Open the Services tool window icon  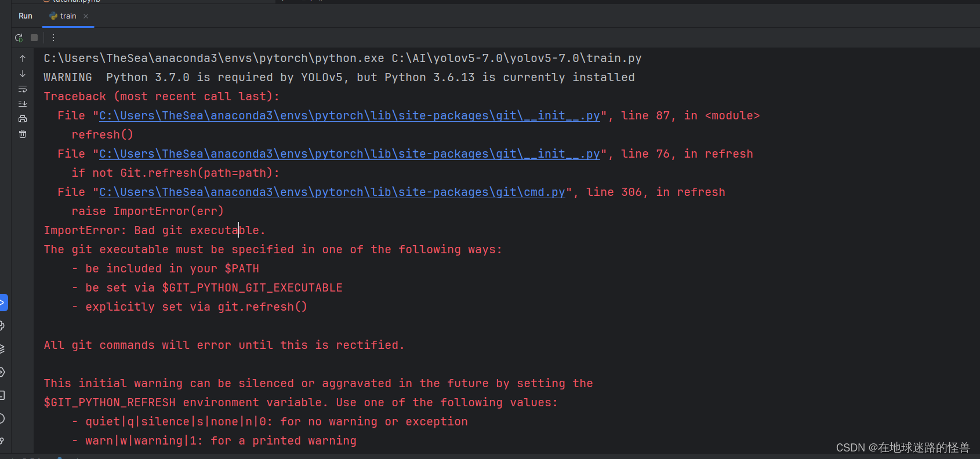point(2,372)
